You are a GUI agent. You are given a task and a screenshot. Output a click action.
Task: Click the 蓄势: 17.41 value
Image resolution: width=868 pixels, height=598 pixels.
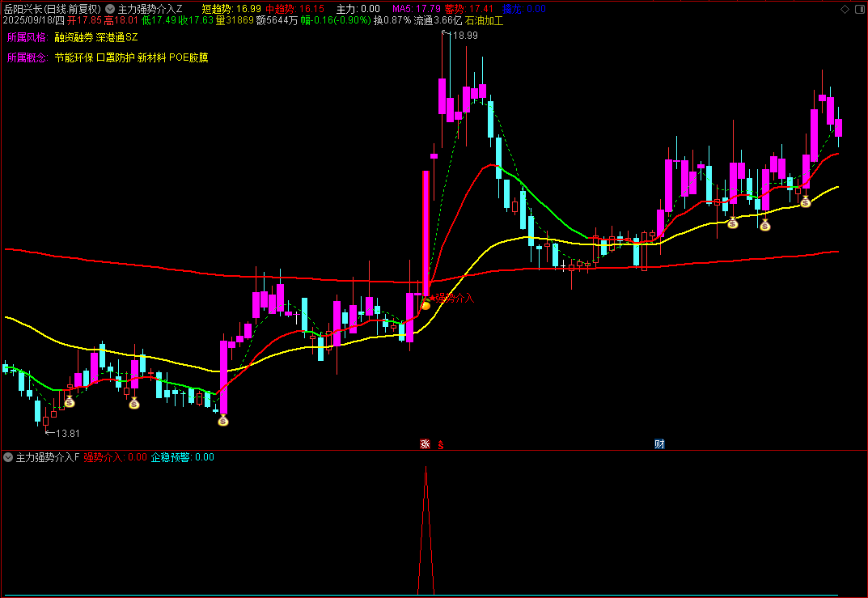point(469,9)
